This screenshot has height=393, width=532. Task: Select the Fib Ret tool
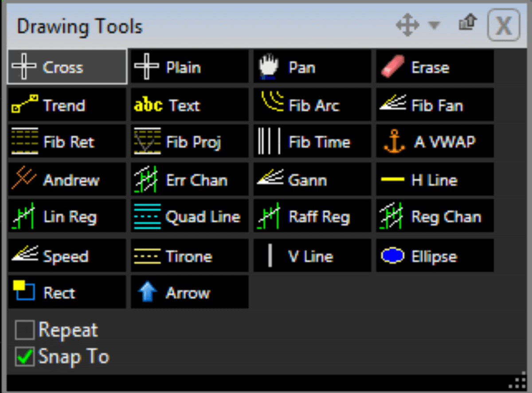coord(67,141)
